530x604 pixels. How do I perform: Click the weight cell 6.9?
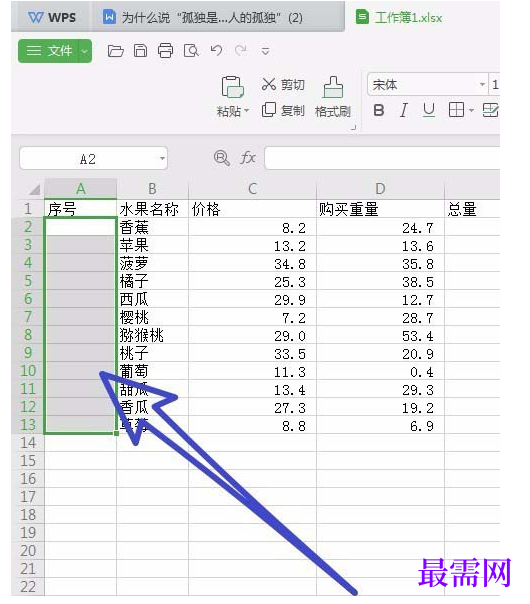[380, 424]
